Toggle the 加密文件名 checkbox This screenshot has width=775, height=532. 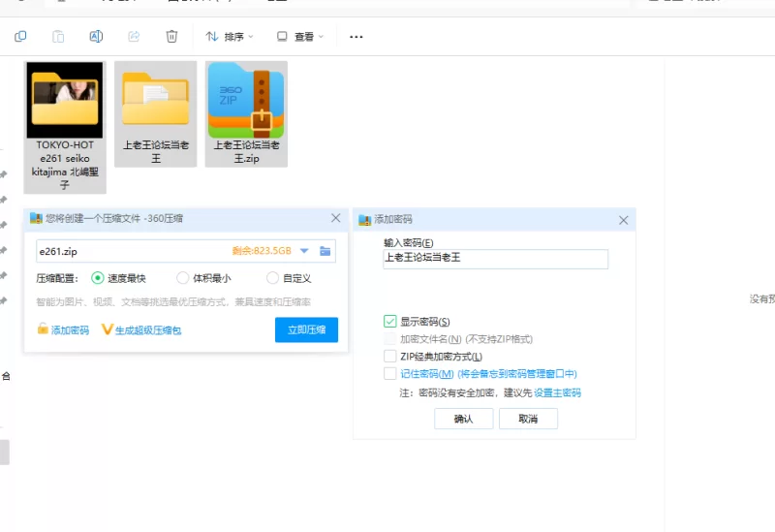pyautogui.click(x=390, y=339)
